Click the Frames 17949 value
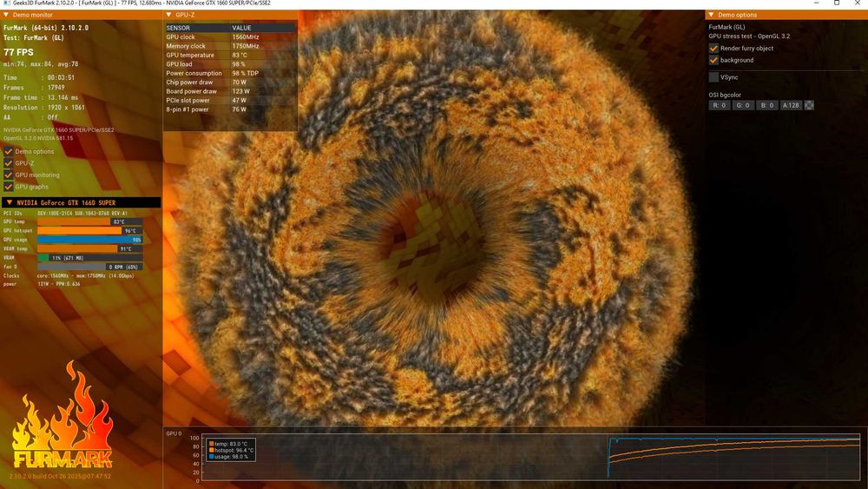The image size is (868, 489). 56,88
